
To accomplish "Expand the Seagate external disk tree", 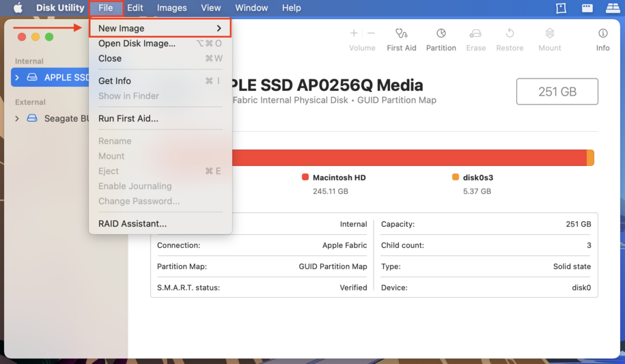I will pyautogui.click(x=17, y=118).
